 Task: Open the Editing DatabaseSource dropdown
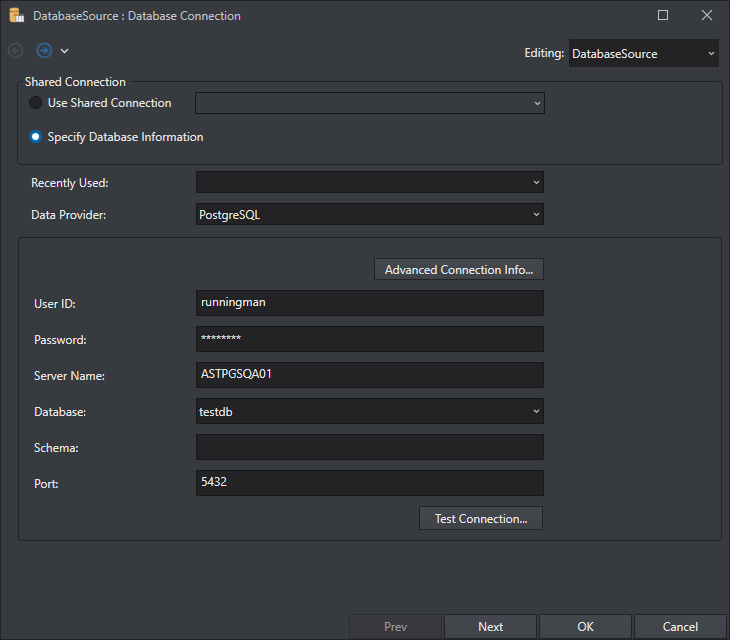tap(643, 54)
